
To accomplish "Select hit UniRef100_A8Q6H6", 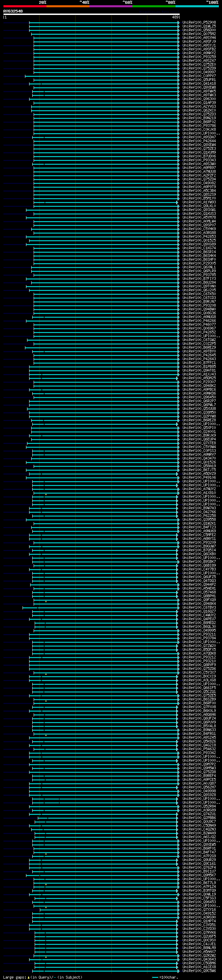I will point(199,714).
